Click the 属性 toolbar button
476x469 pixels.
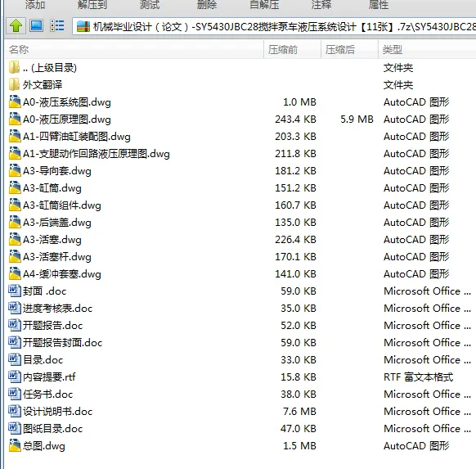tap(379, 4)
